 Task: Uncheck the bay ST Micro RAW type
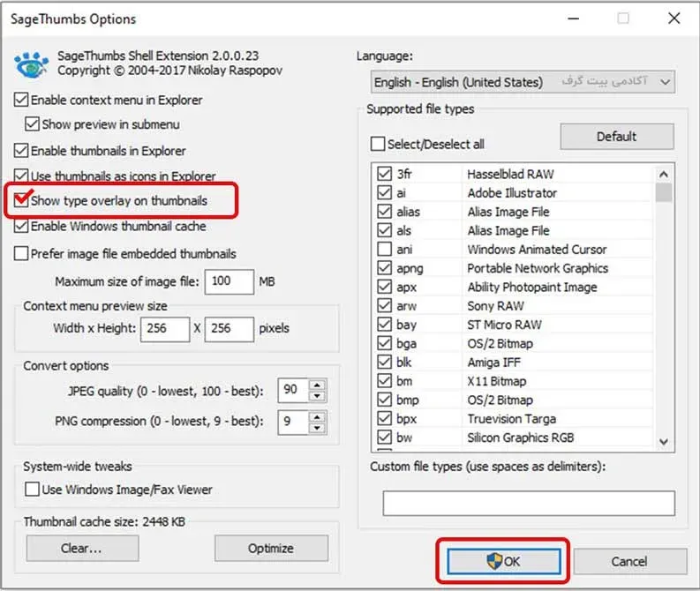384,325
